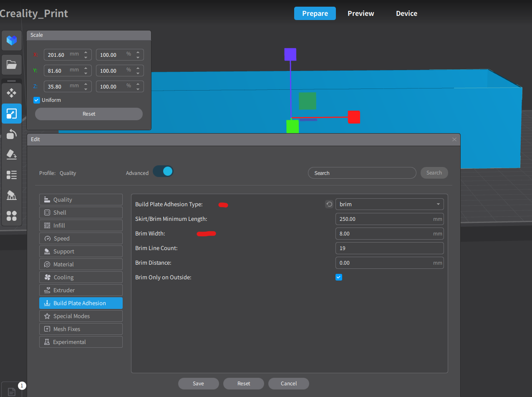Viewport: 532px width, 397px height.
Task: Select the Rotate tool icon
Action: pyautogui.click(x=12, y=134)
